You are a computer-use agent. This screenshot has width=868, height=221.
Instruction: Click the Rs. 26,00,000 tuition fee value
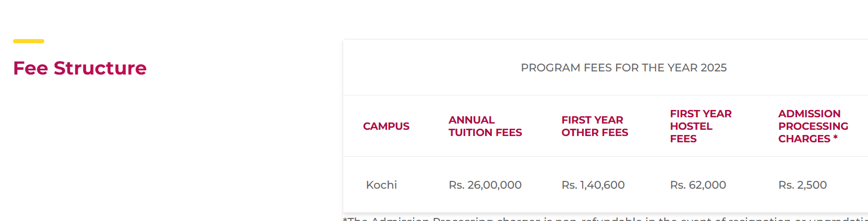485,185
